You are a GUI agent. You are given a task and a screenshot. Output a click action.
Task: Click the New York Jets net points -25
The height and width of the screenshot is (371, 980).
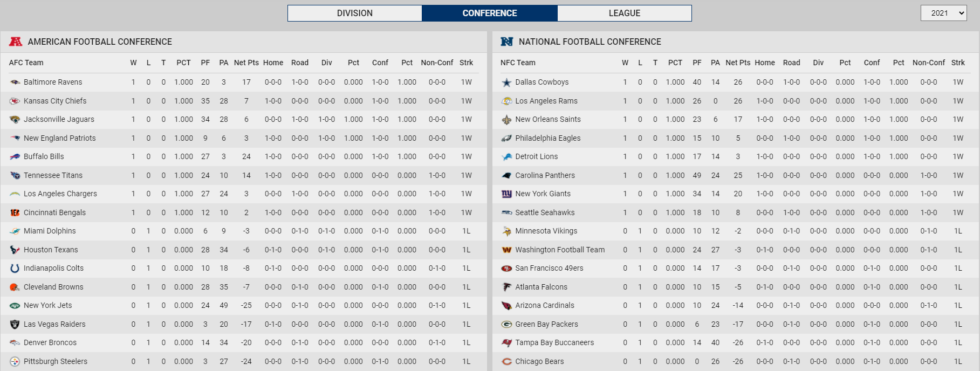pyautogui.click(x=246, y=305)
